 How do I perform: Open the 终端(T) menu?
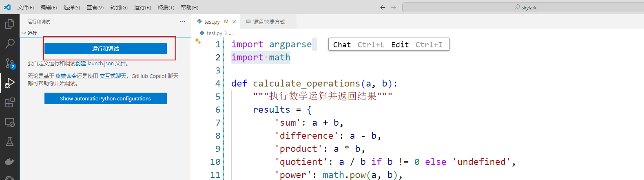[166, 7]
